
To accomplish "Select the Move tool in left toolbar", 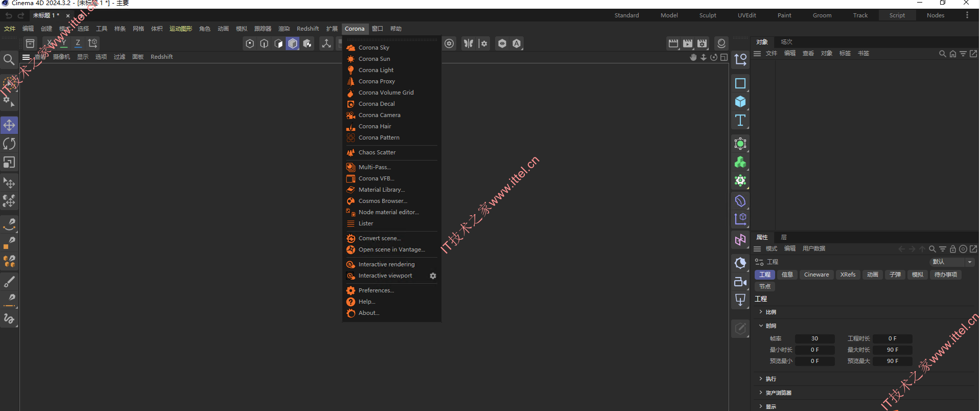I will point(9,125).
